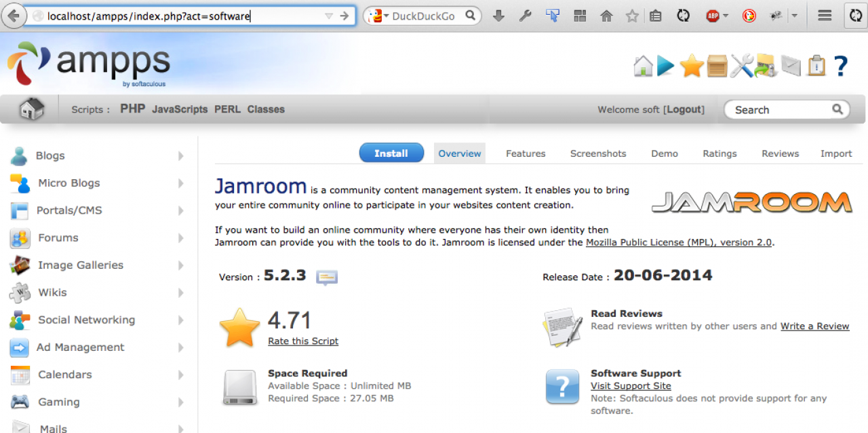Click Write a Review link

tap(814, 326)
